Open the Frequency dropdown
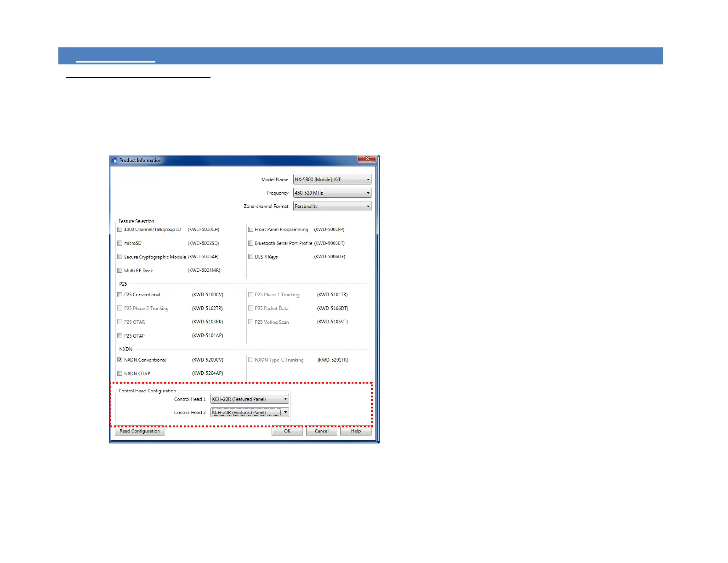The width and height of the screenshot is (728, 563). click(332, 193)
